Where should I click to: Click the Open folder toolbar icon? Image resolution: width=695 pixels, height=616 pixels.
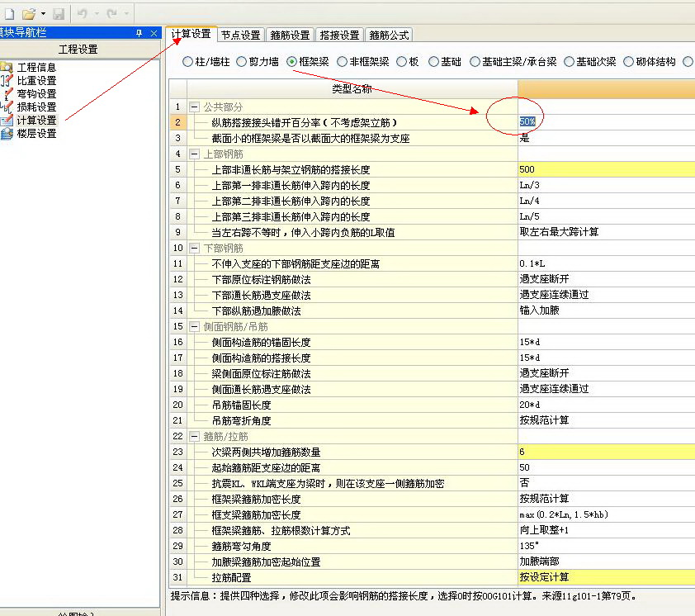pos(29,14)
